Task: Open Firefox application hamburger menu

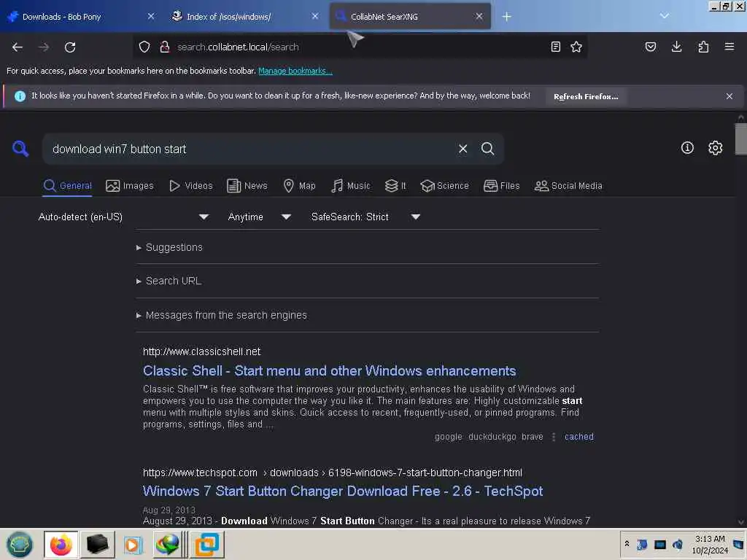Action: (729, 47)
